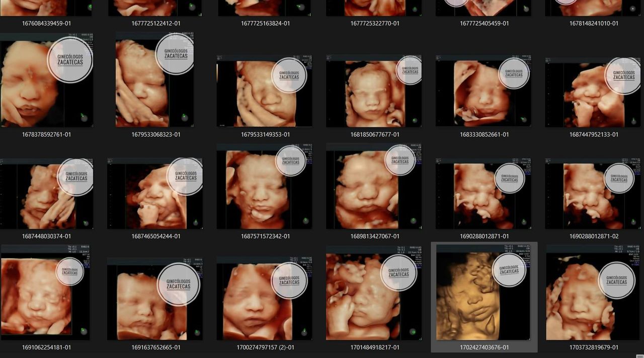Select duplicate image 1690288012871-02

[x=593, y=194]
